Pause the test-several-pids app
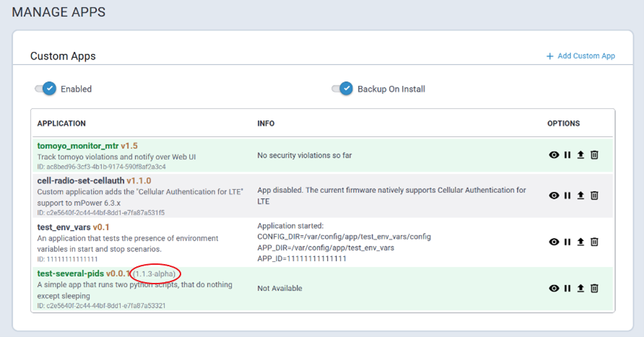Screen dimensions: 644x337 [567, 289]
